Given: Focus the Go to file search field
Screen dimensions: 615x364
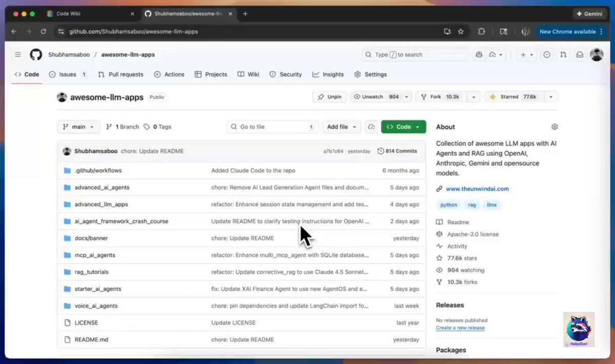Looking at the screenshot, I should point(273,126).
